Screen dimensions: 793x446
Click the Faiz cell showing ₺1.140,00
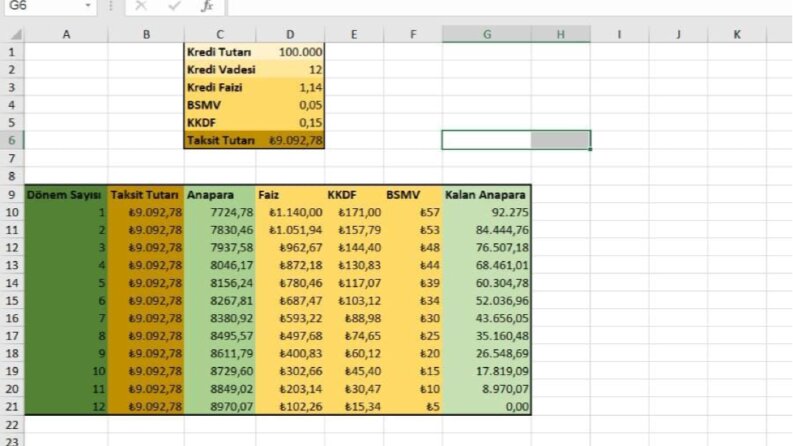click(290, 212)
